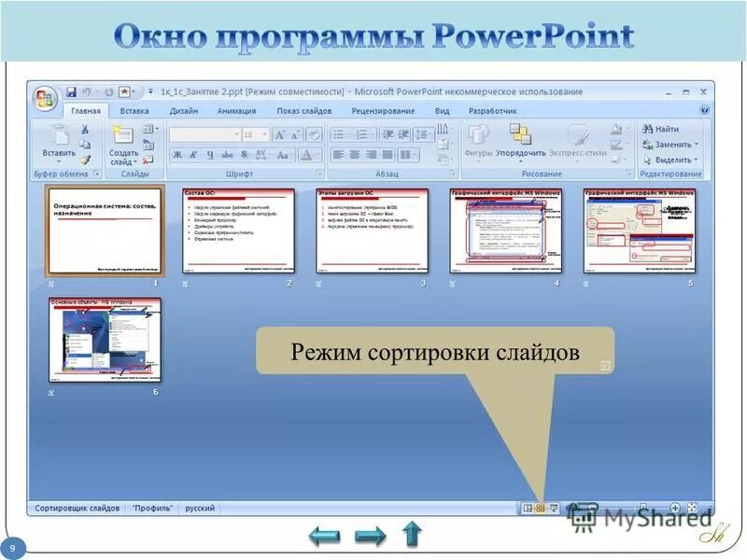Toggle italic with the К button
Screen dimensions: 747x560
(193, 155)
